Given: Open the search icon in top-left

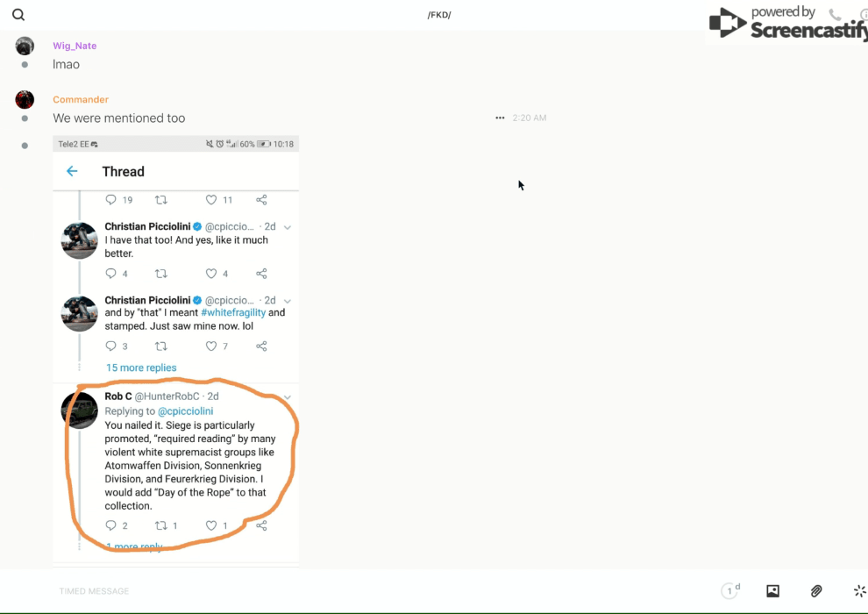Looking at the screenshot, I should (x=18, y=15).
